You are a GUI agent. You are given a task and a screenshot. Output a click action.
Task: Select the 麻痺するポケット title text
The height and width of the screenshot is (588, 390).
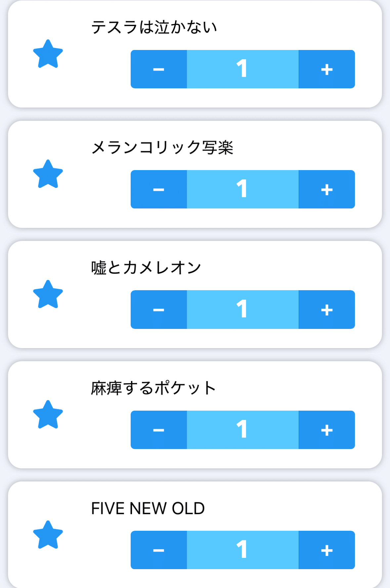153,388
